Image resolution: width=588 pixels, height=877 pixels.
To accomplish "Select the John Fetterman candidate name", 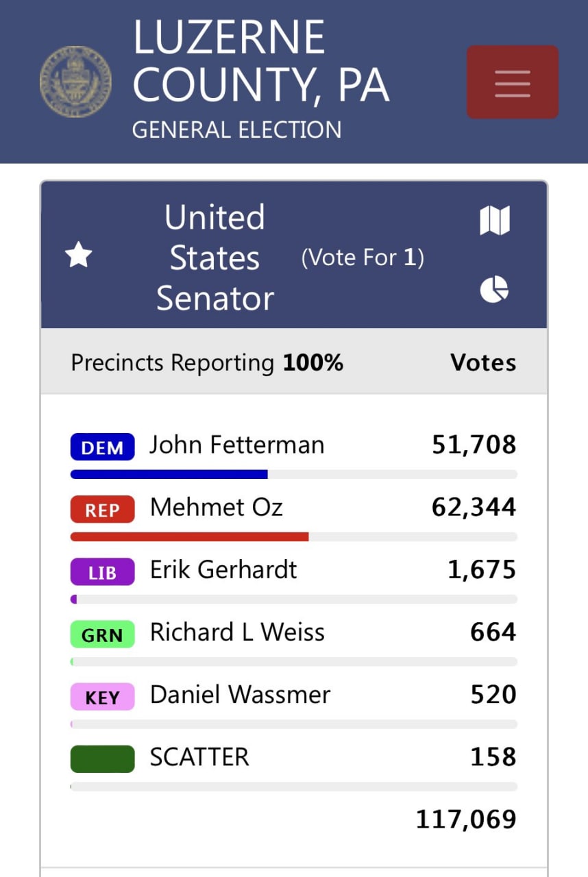I will point(236,445).
